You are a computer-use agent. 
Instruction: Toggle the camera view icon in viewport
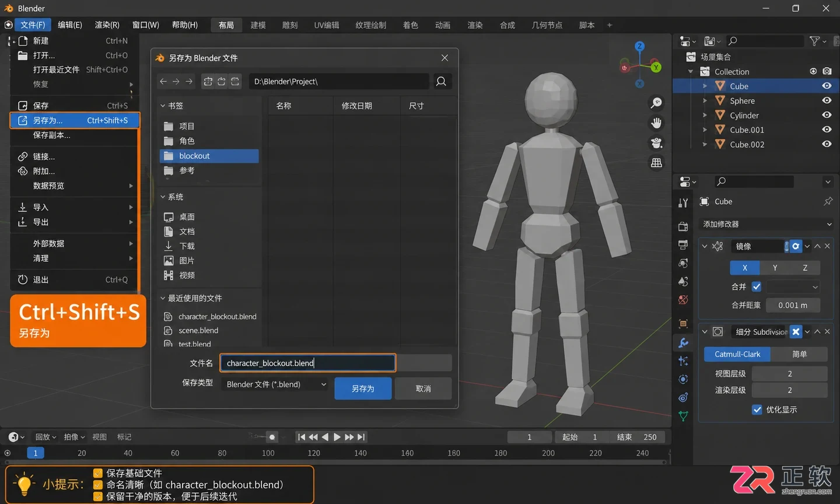(657, 143)
